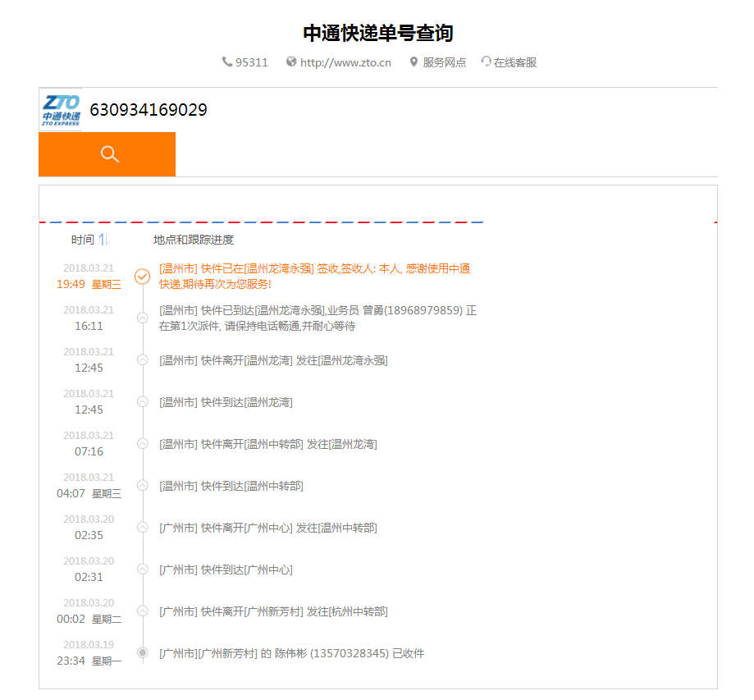Click the time 16:11

click(x=89, y=326)
